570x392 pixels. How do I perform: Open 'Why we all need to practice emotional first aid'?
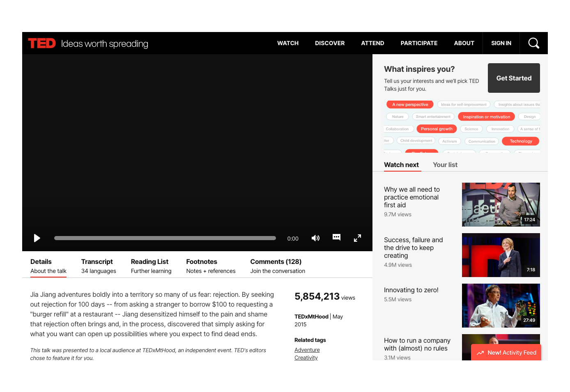[x=412, y=197]
